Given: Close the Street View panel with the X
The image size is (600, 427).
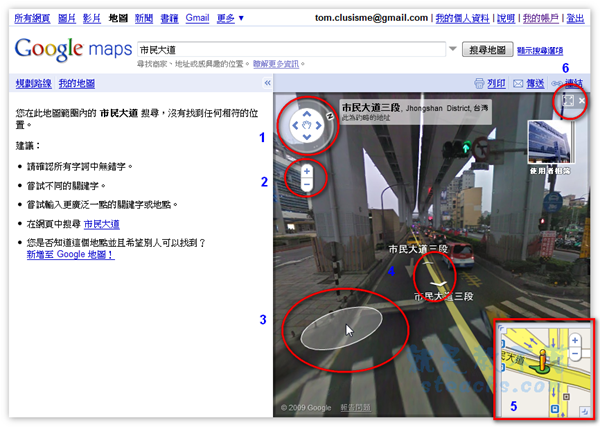Looking at the screenshot, I should point(582,101).
